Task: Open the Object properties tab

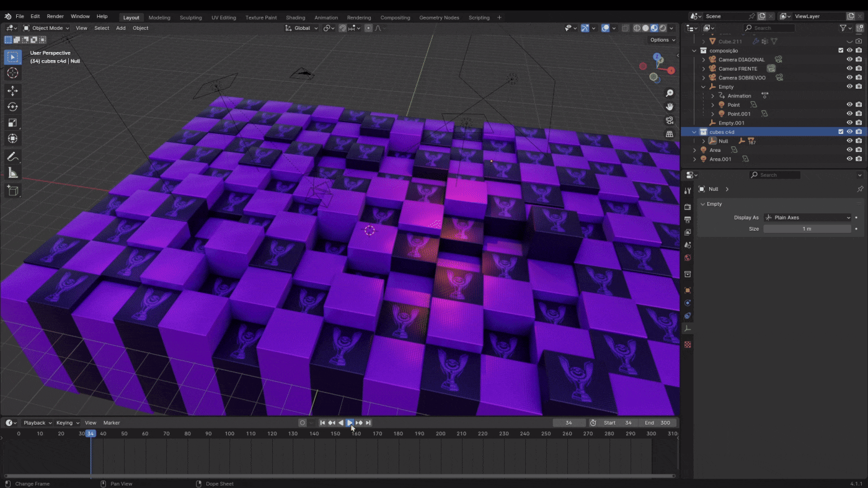Action: (688, 290)
